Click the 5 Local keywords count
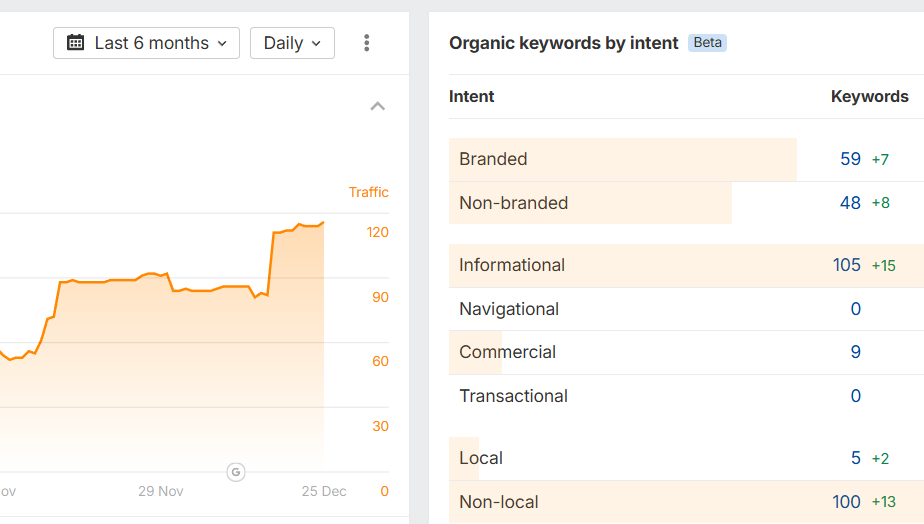Screen dimensions: 924x524 [855, 458]
